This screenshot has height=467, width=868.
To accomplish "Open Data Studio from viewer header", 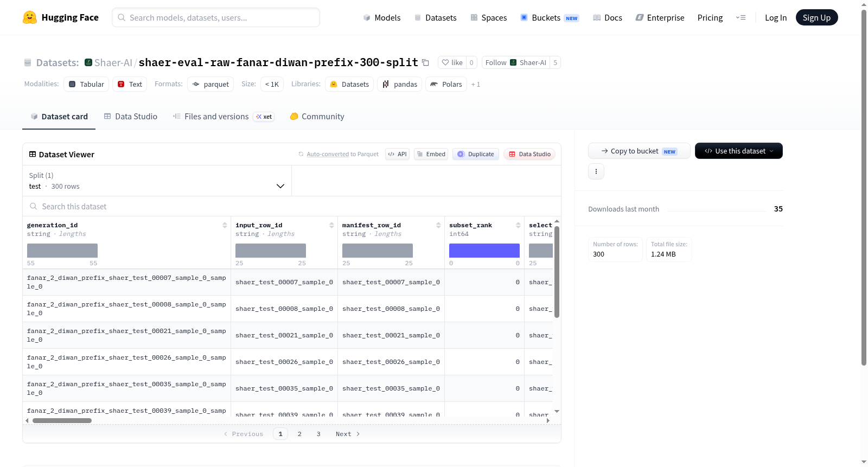I will (529, 154).
